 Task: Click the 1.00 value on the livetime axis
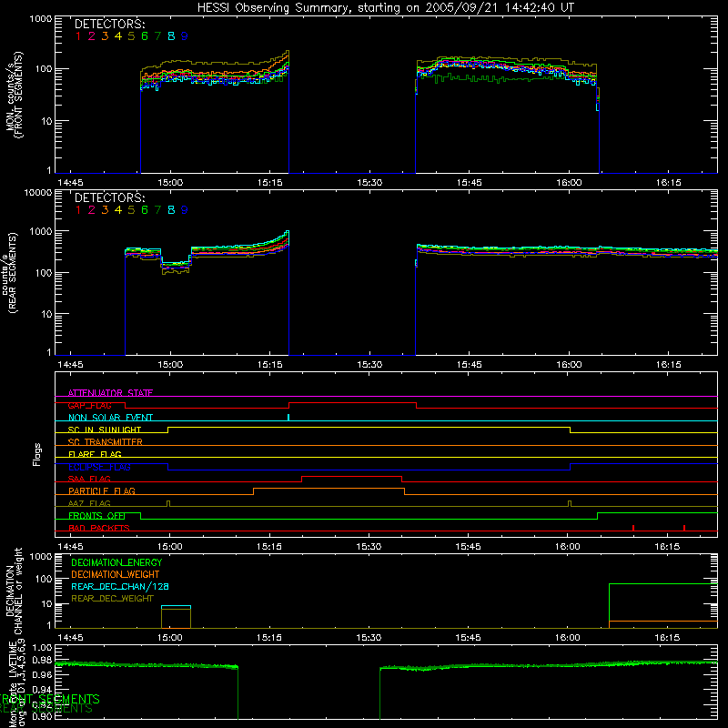click(43, 647)
